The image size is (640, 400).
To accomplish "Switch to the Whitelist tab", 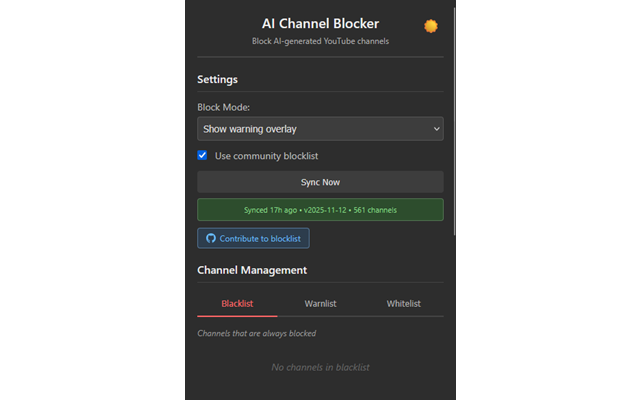I will tap(403, 304).
